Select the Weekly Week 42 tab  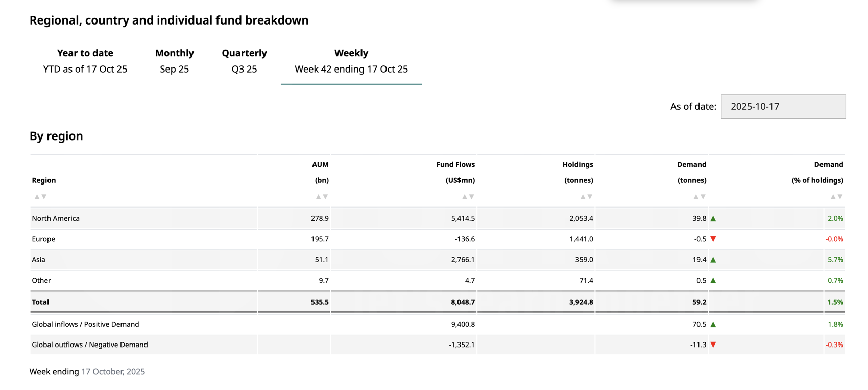tap(351, 61)
